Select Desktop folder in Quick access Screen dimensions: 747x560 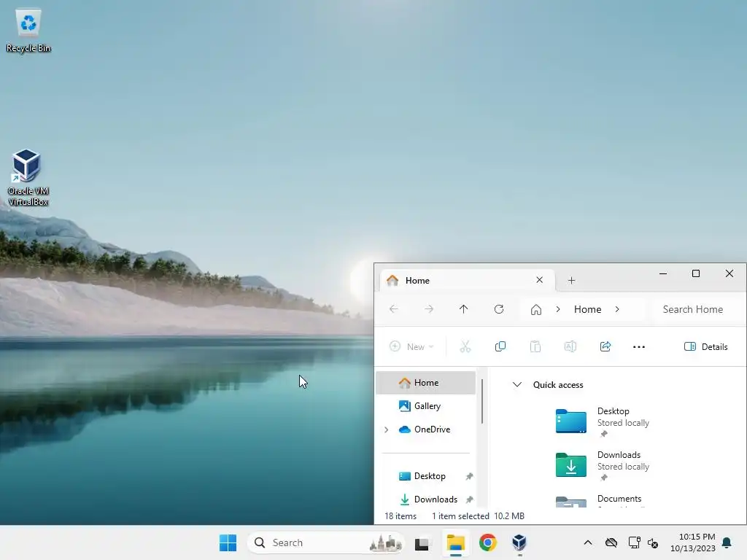603,421
